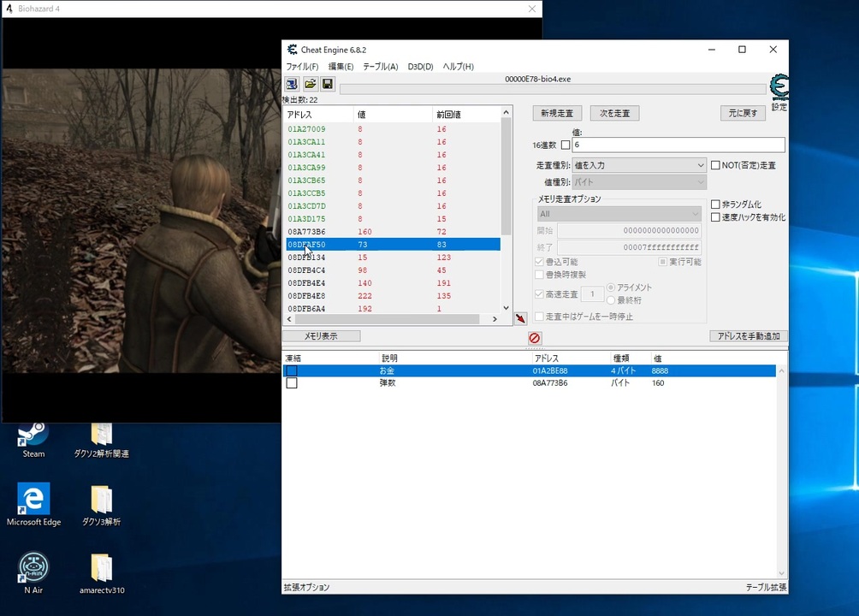
Task: Select address 08DFB4E8 in results
Action: [307, 296]
